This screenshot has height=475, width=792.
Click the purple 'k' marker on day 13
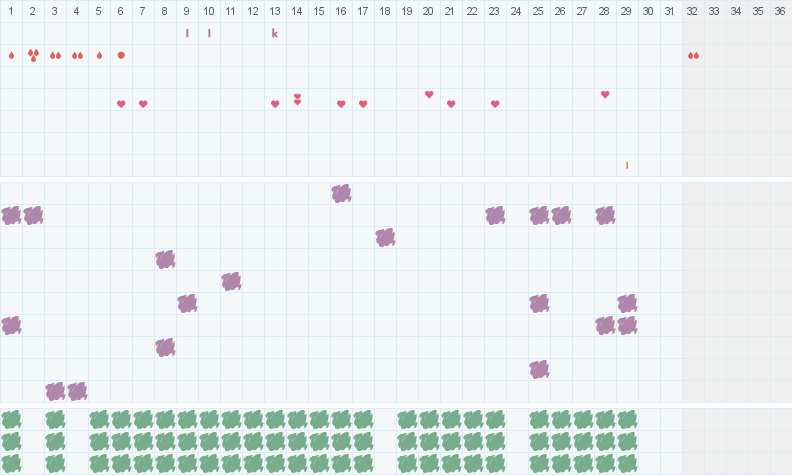coord(275,33)
